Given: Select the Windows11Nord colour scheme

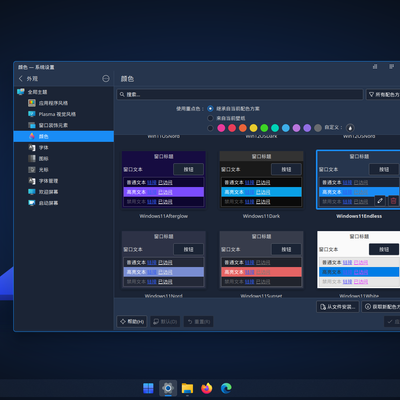Looking at the screenshot, I should pos(163,259).
